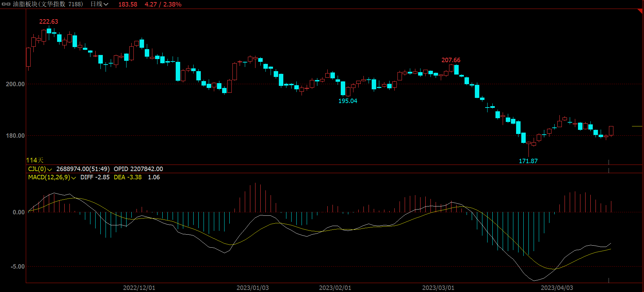The width and height of the screenshot is (644, 292).
Task: Click the 114天 day count label
Action: tap(35, 160)
